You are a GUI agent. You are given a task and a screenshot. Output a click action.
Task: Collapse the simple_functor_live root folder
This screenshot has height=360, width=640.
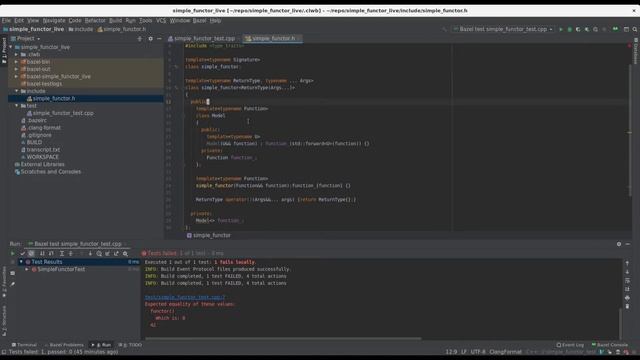click(11, 47)
